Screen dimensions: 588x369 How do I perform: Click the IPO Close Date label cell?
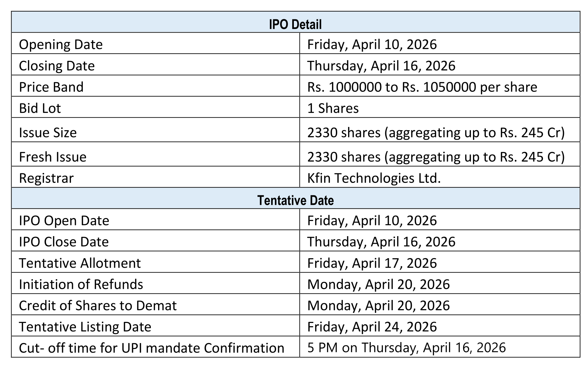point(64,242)
